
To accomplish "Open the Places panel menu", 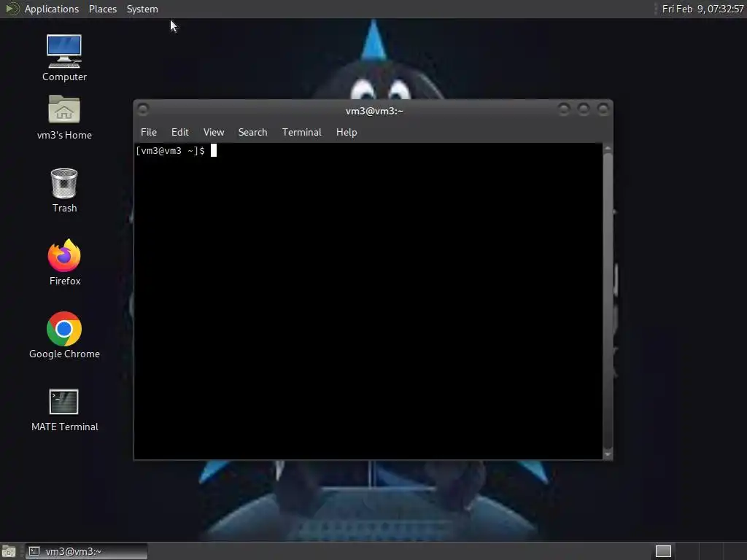I will point(102,9).
